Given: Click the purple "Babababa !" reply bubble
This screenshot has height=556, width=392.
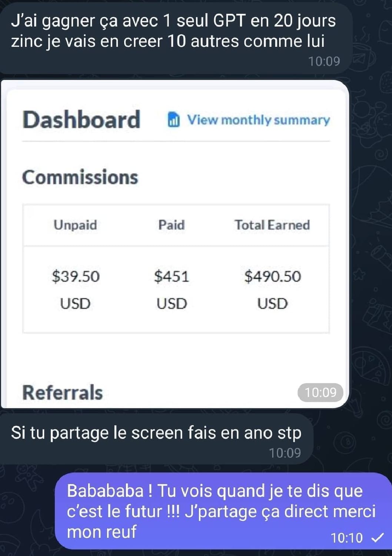Looking at the screenshot, I should click(221, 511).
